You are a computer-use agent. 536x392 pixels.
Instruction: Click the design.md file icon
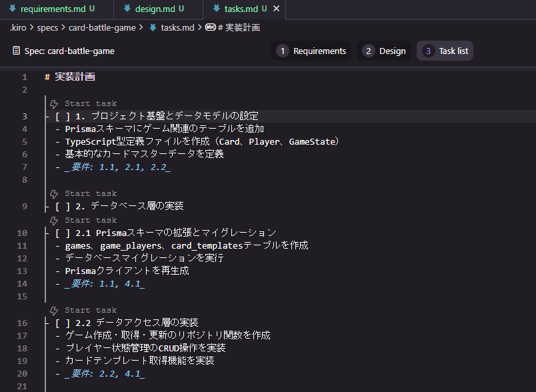tap(127, 9)
